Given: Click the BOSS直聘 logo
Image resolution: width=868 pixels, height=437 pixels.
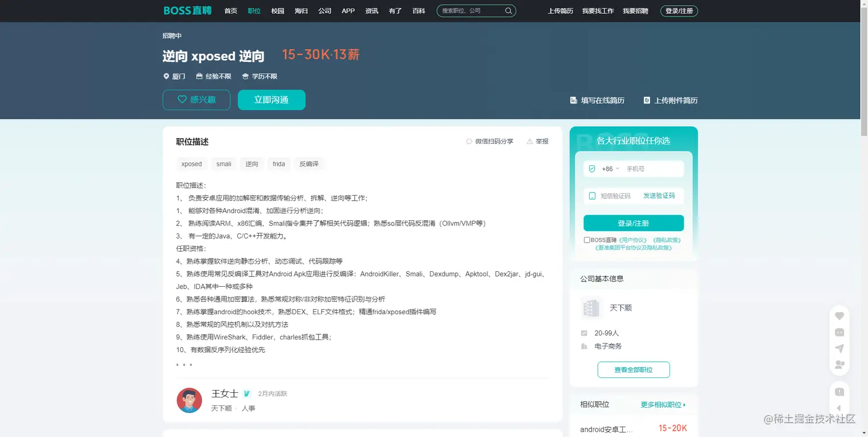Looking at the screenshot, I should [187, 10].
